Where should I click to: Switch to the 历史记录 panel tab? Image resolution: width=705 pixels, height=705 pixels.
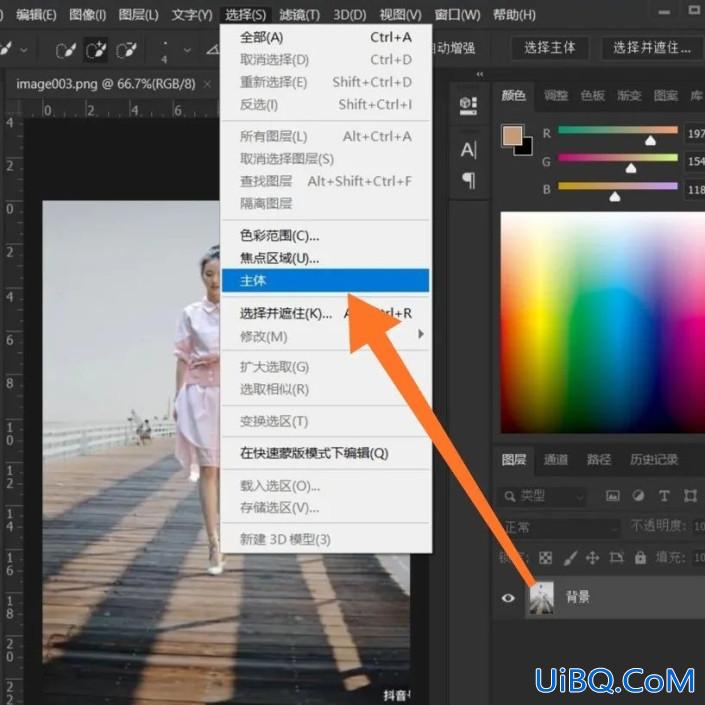pyautogui.click(x=654, y=460)
